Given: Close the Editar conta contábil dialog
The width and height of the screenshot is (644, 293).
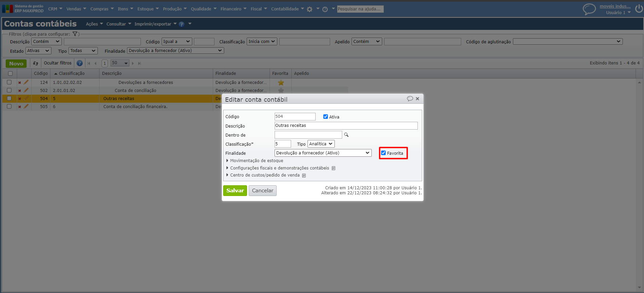Looking at the screenshot, I should (x=417, y=99).
